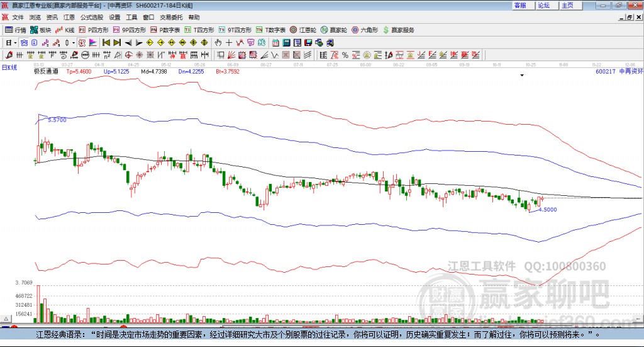Image resolution: width=644 pixels, height=347 pixels.
Task: Open the 帮助 menu
Action: click(x=194, y=17)
